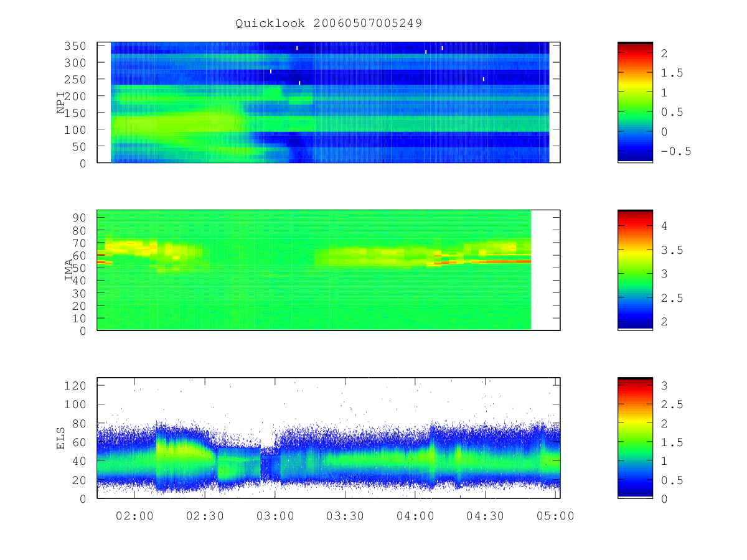This screenshot has height=560, width=747.
Task: Click the 120 tick on ELS axis
Action: click(82, 385)
